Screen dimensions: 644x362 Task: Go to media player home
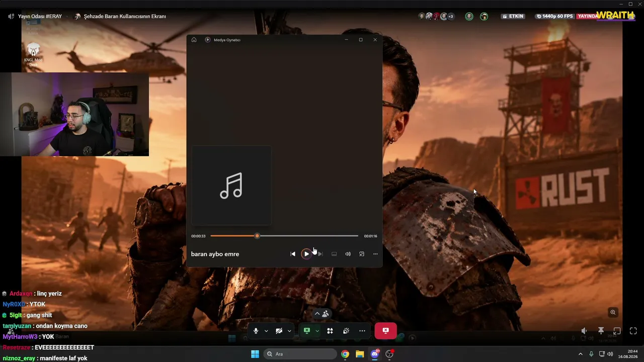click(x=194, y=40)
